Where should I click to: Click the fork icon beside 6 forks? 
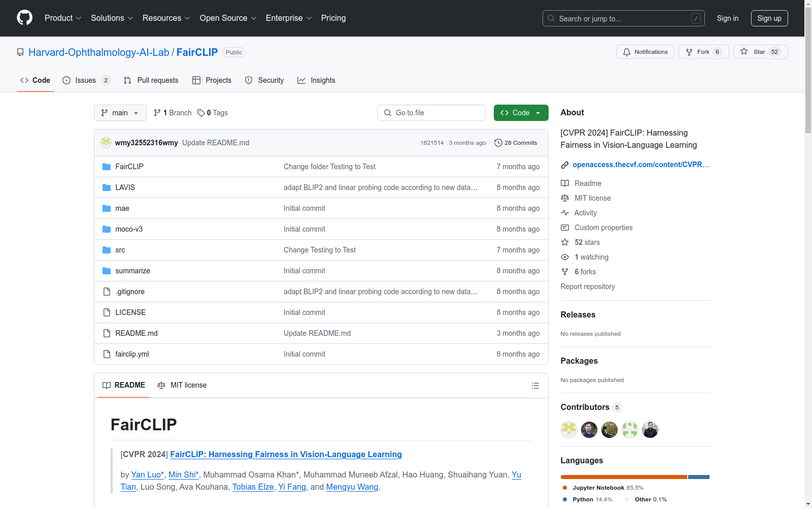click(565, 272)
